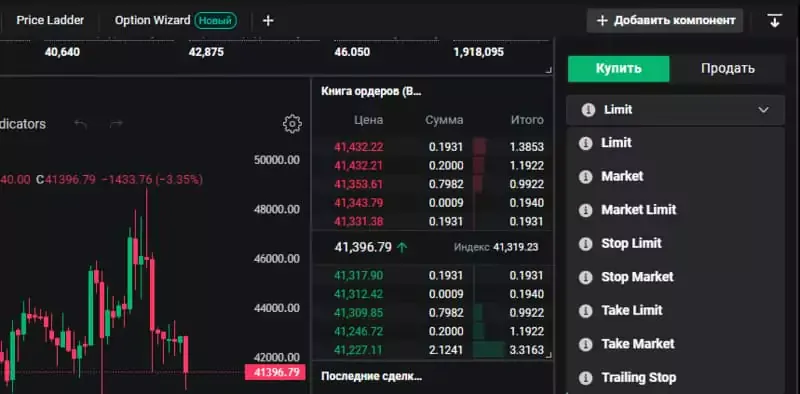The height and width of the screenshot is (394, 800).
Task: Select bid price 41,309.85
Action: (358, 313)
